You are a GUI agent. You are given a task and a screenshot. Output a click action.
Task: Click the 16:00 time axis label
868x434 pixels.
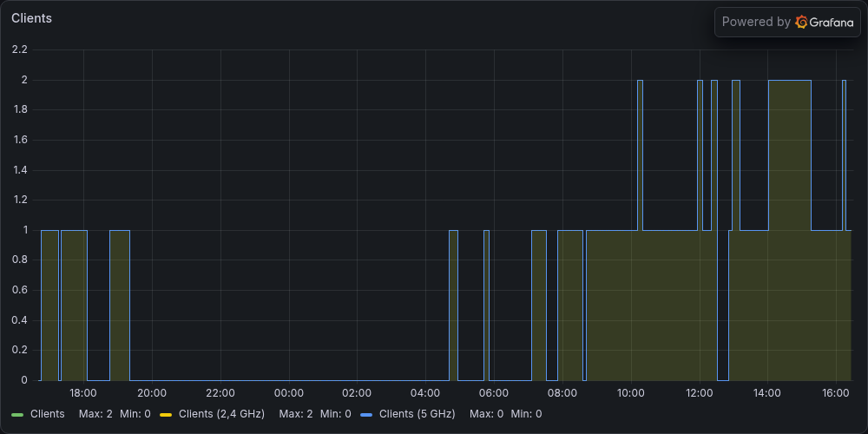[x=836, y=393]
